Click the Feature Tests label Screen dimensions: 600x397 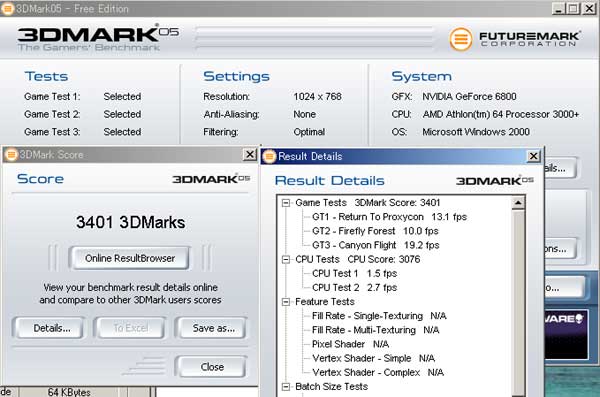point(324,302)
